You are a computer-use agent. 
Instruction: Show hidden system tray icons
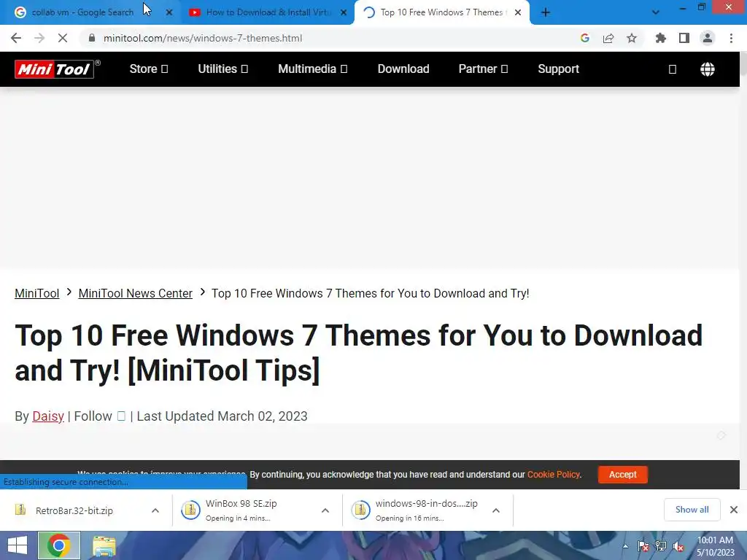point(625,546)
